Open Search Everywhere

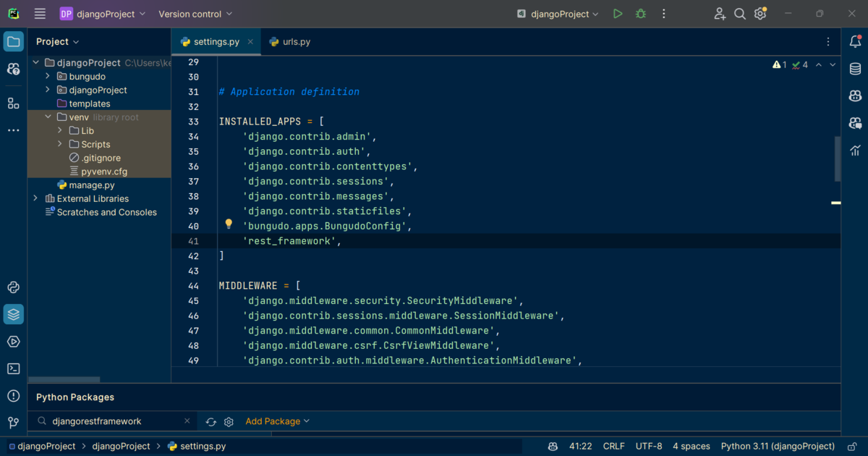point(739,13)
